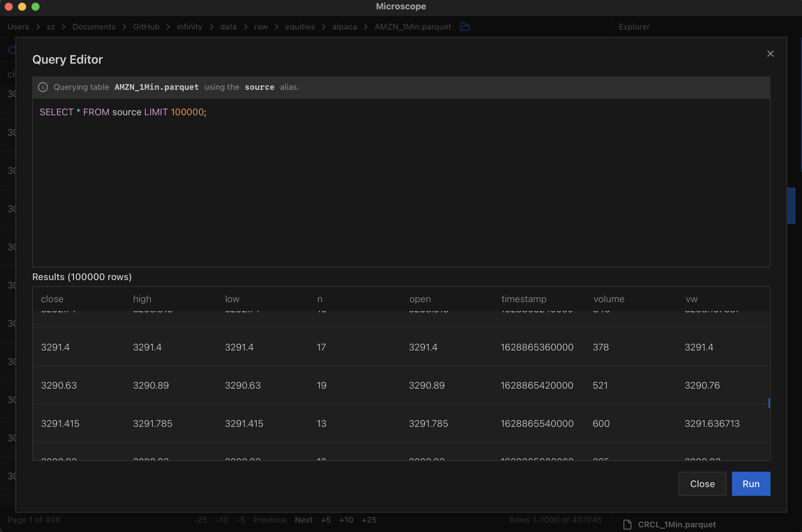Select the n column header
Image resolution: width=802 pixels, height=532 pixels.
click(x=320, y=299)
